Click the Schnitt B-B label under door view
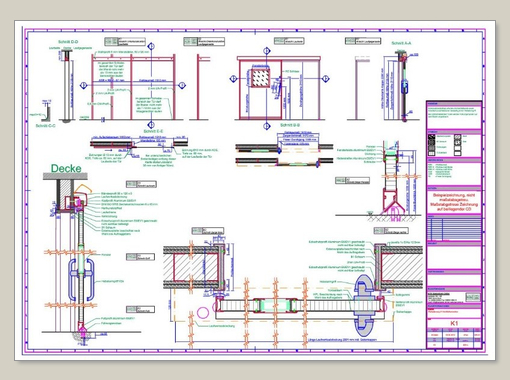Image resolution: width=510 pixels, height=380 pixels. pyautogui.click(x=290, y=125)
